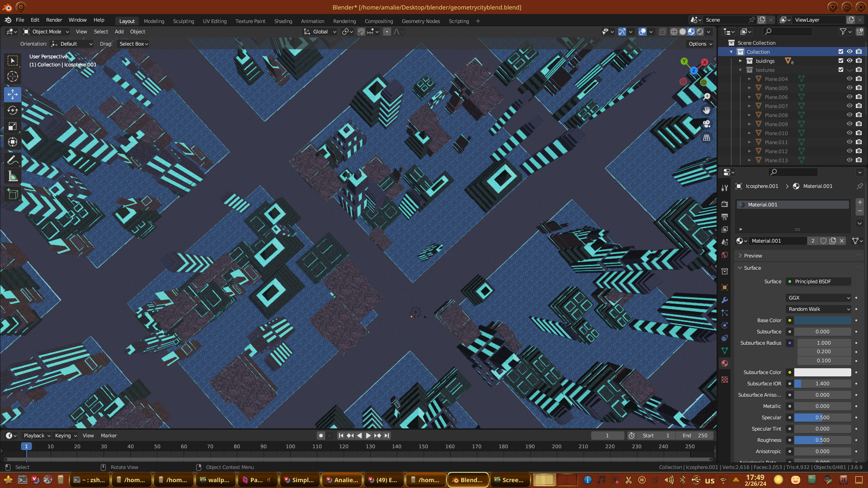The width and height of the screenshot is (868, 488).
Task: Click the Add Cube tool
Action: click(x=13, y=195)
